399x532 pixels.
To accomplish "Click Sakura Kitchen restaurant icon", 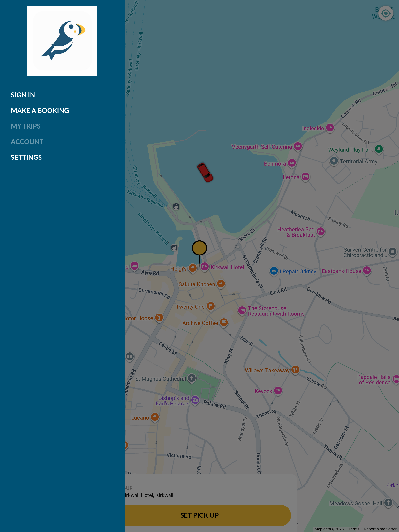I will click(x=221, y=284).
